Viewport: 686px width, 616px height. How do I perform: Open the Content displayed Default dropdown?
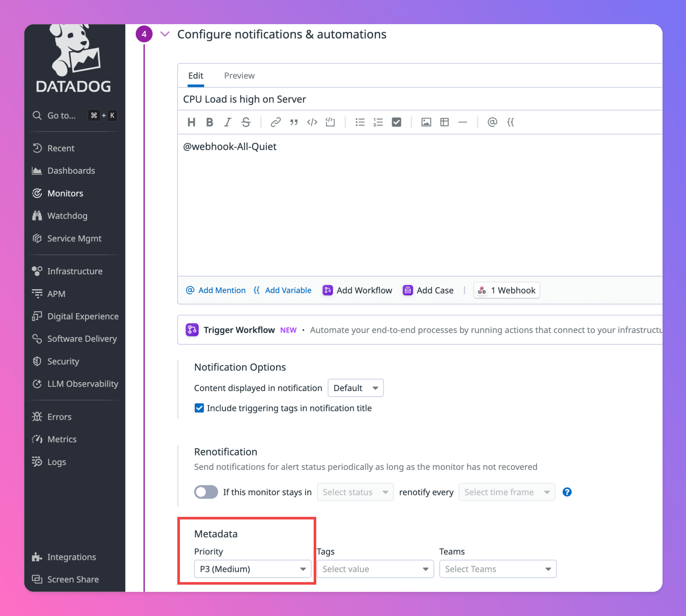[355, 388]
